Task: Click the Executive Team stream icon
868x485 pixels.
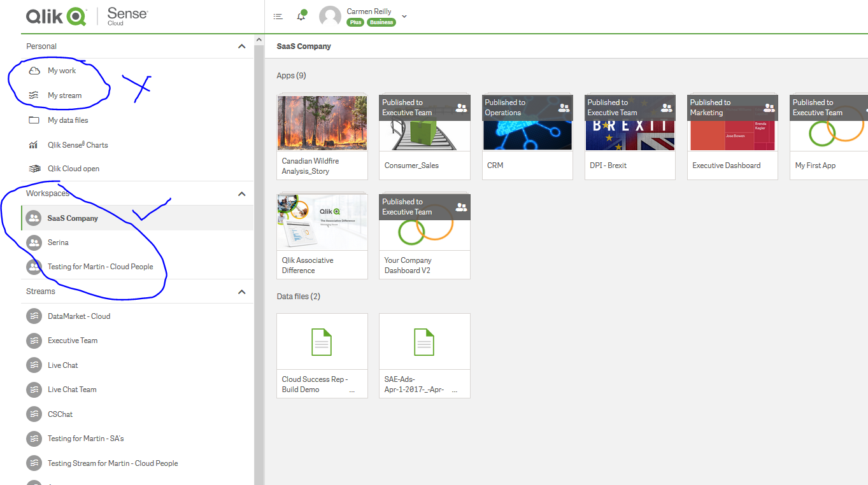Action: (34, 341)
